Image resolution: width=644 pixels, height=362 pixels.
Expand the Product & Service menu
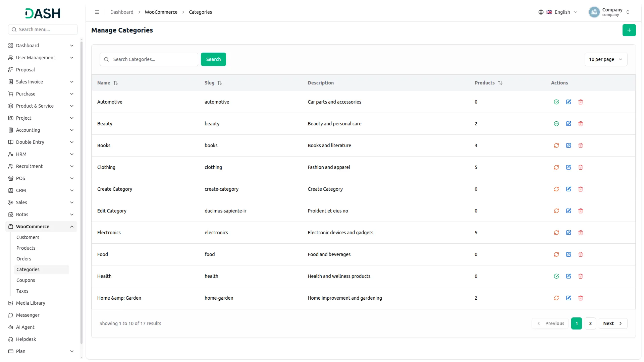tap(41, 106)
